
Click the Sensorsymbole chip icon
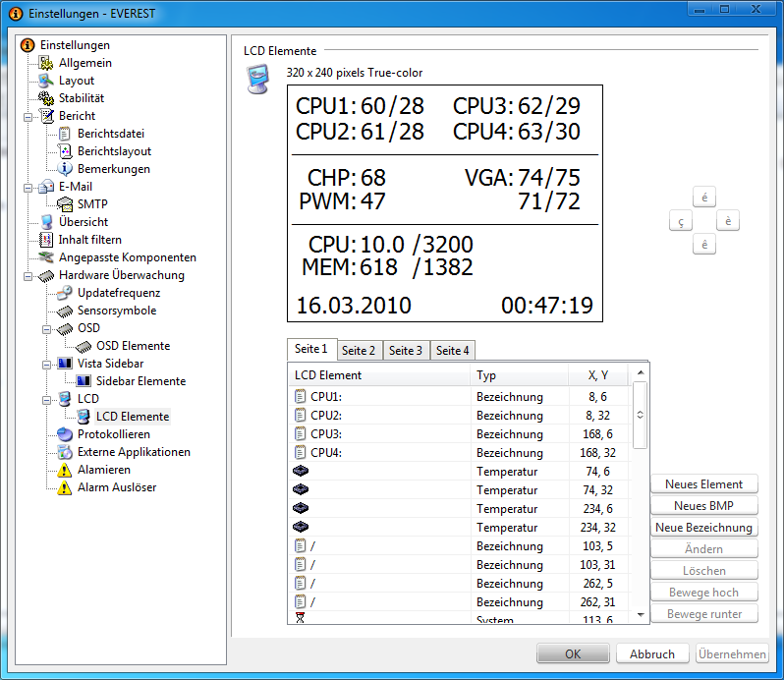click(65, 311)
